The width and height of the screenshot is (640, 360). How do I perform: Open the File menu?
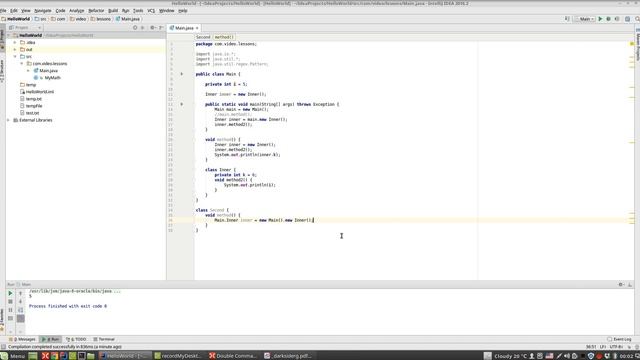3,11
